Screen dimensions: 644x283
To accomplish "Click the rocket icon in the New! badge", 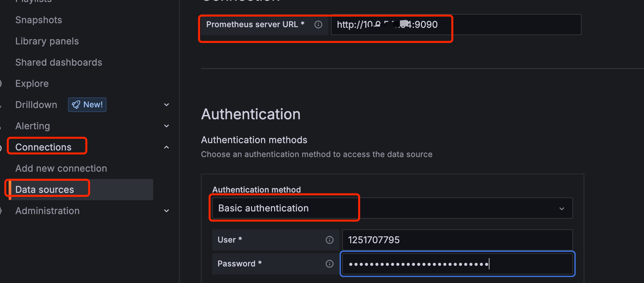I will pyautogui.click(x=76, y=105).
